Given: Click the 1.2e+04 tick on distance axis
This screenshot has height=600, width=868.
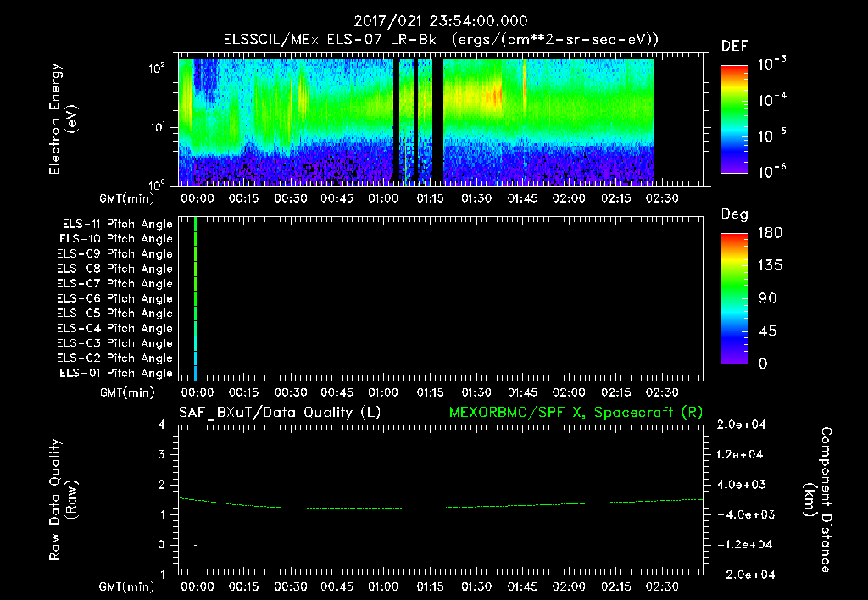Looking at the screenshot, I should (740, 454).
